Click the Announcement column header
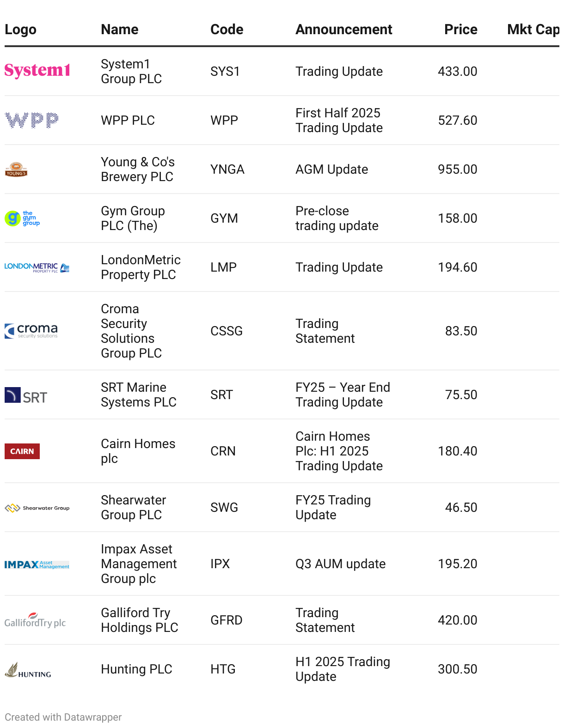This screenshot has width=564, height=728. 343,30
